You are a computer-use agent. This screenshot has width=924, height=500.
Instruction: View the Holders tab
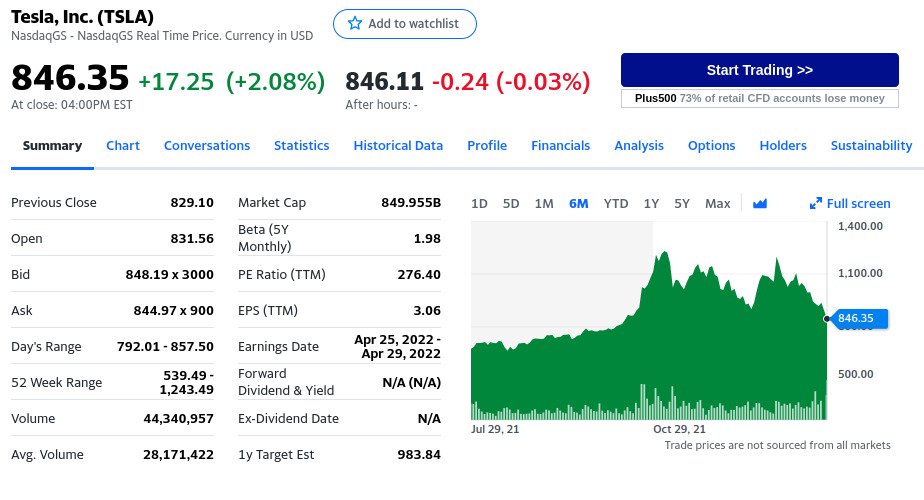click(x=783, y=146)
